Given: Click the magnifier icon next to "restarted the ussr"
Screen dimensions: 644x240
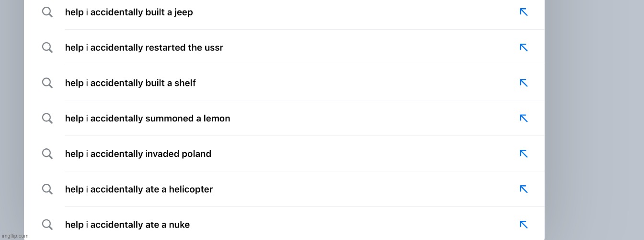Looking at the screenshot, I should [x=47, y=48].
